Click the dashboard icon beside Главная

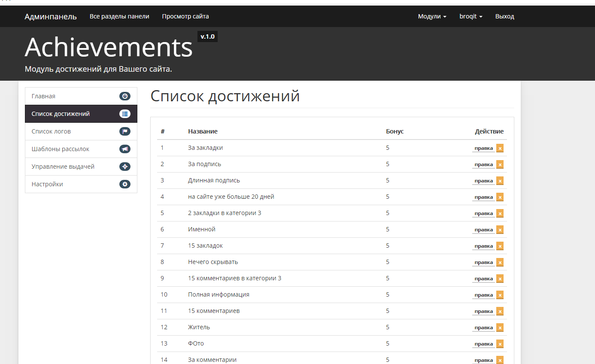click(x=124, y=96)
